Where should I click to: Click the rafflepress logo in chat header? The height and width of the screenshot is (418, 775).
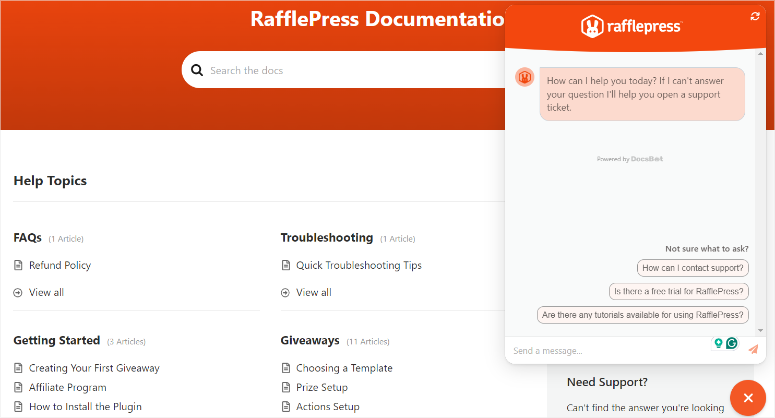[x=631, y=26]
